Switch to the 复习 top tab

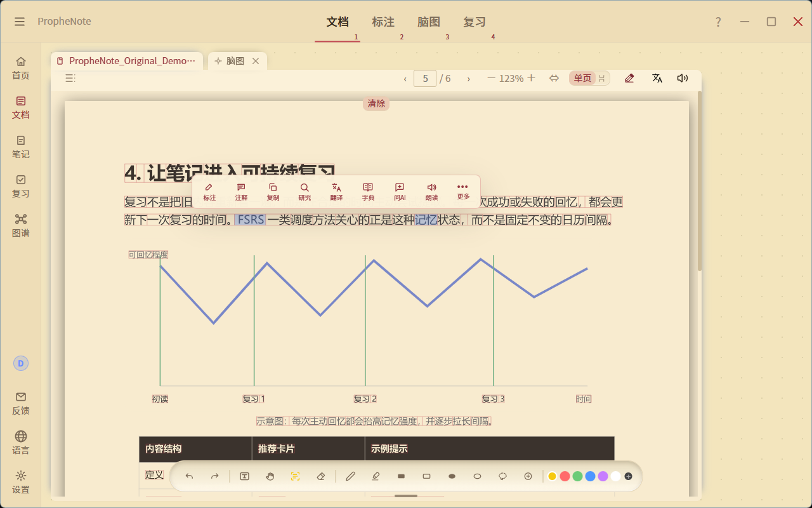[475, 22]
